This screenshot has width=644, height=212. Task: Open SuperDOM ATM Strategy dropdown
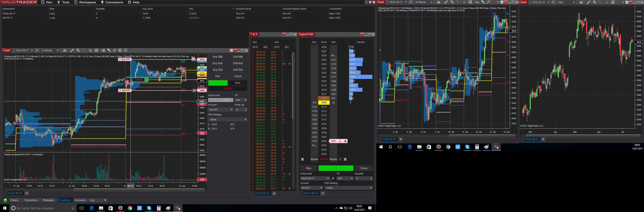click(x=348, y=188)
